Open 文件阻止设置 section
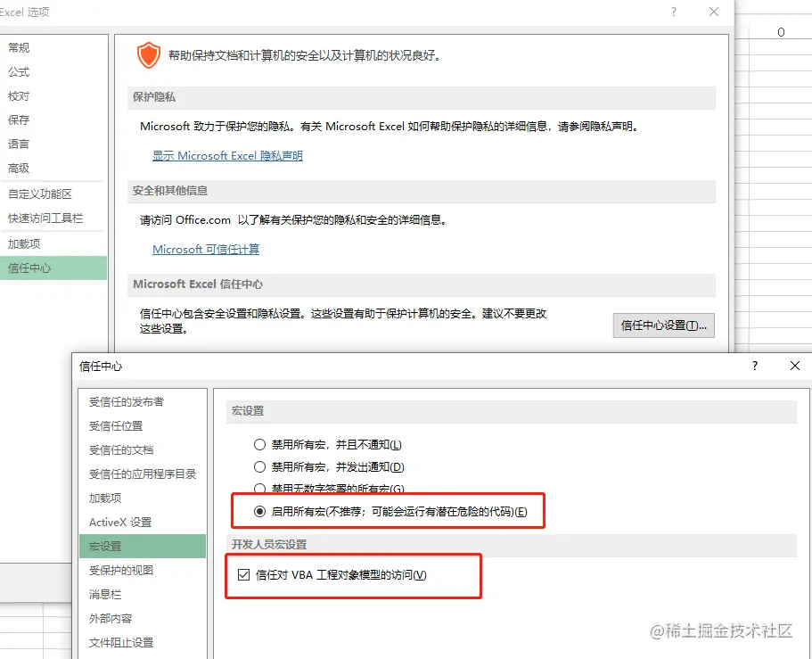 coord(143,642)
